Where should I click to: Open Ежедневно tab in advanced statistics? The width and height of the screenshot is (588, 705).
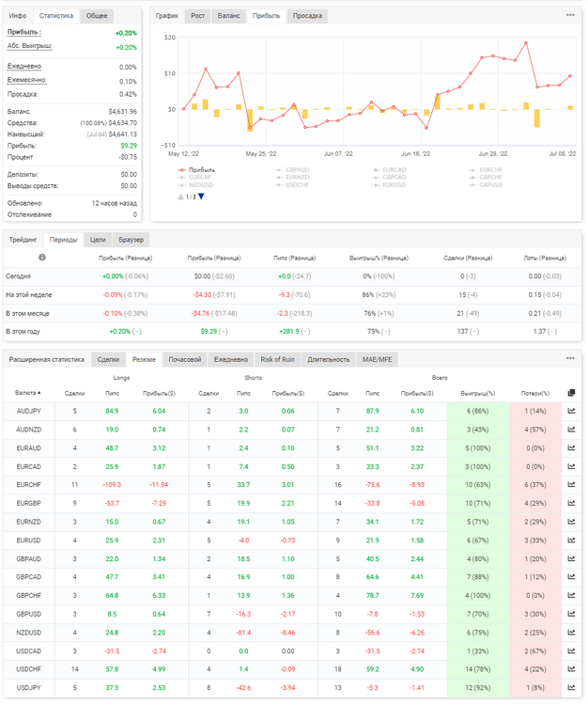pyautogui.click(x=231, y=359)
